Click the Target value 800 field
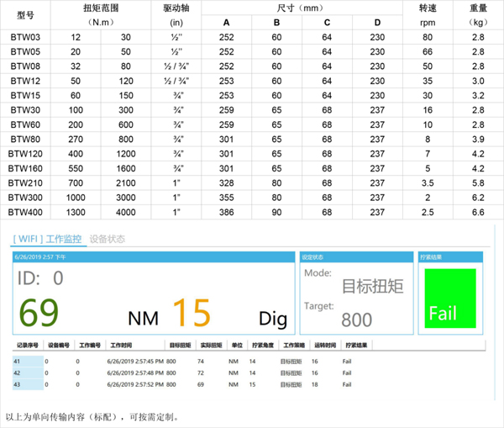Viewport: 504px width, 428px height. 357,320
